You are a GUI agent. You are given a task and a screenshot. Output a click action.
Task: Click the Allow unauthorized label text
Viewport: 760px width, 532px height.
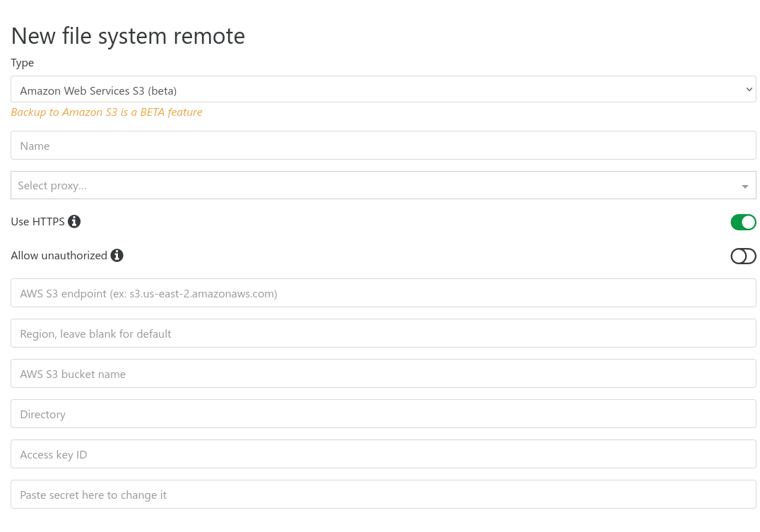pos(59,256)
